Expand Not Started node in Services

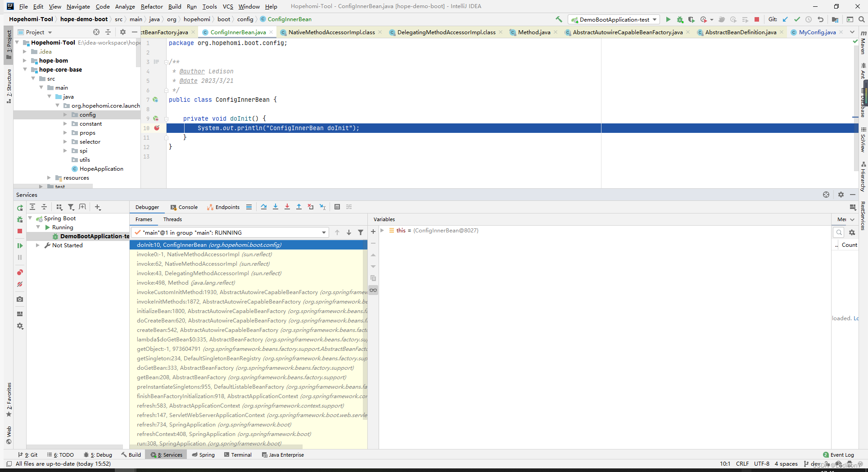point(38,245)
